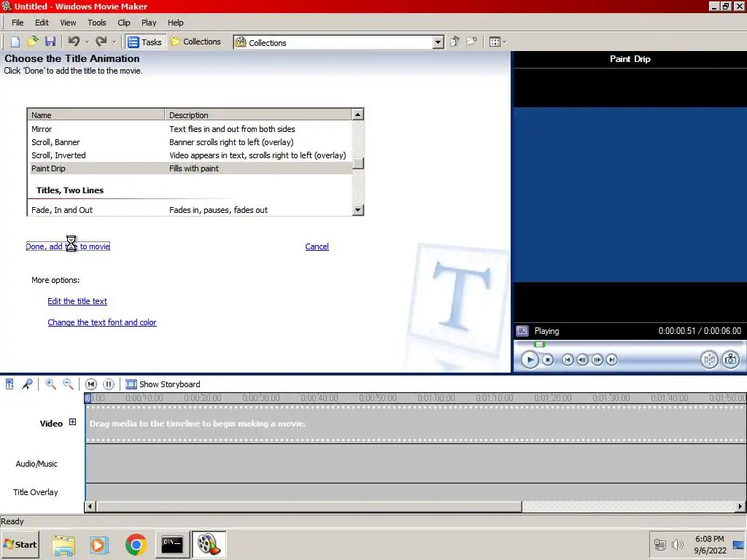Split the clip at the current frame
This screenshot has height=560, width=747.
coord(709,359)
